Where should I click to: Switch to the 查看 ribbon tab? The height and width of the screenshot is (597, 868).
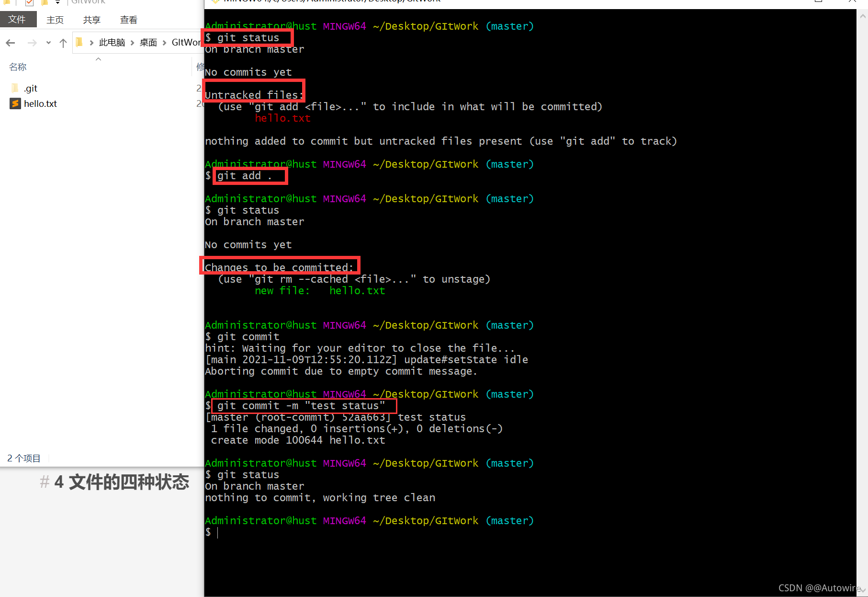click(128, 20)
